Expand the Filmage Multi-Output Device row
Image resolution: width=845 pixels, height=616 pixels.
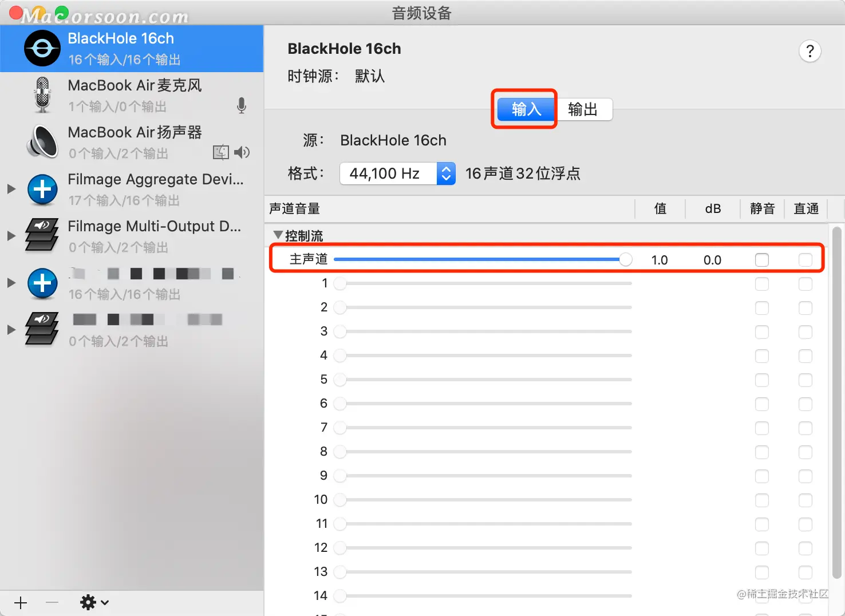[11, 236]
